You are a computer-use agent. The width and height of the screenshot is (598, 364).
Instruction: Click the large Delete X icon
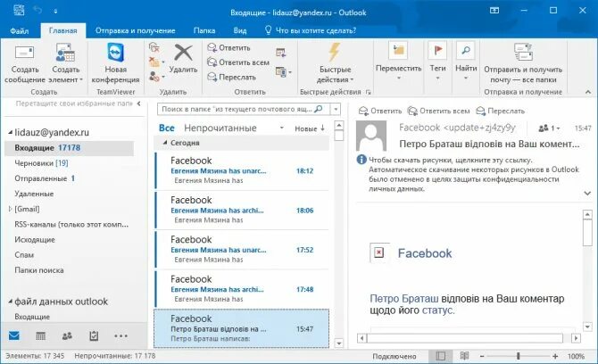click(183, 53)
